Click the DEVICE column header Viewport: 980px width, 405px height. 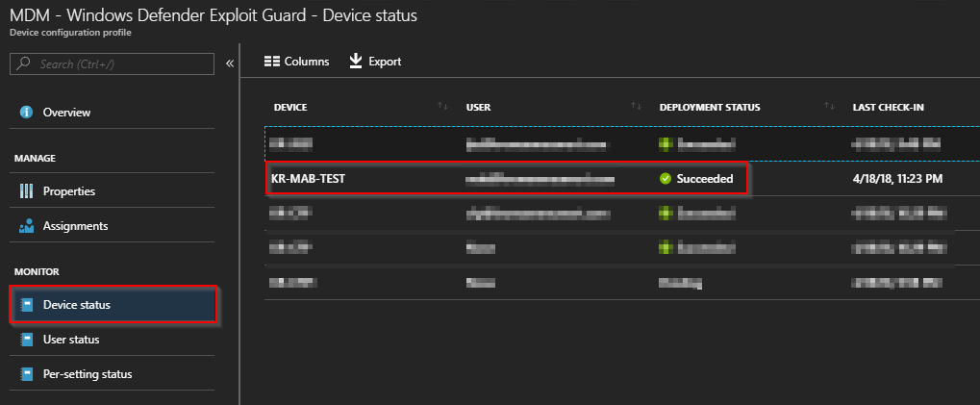tap(290, 108)
